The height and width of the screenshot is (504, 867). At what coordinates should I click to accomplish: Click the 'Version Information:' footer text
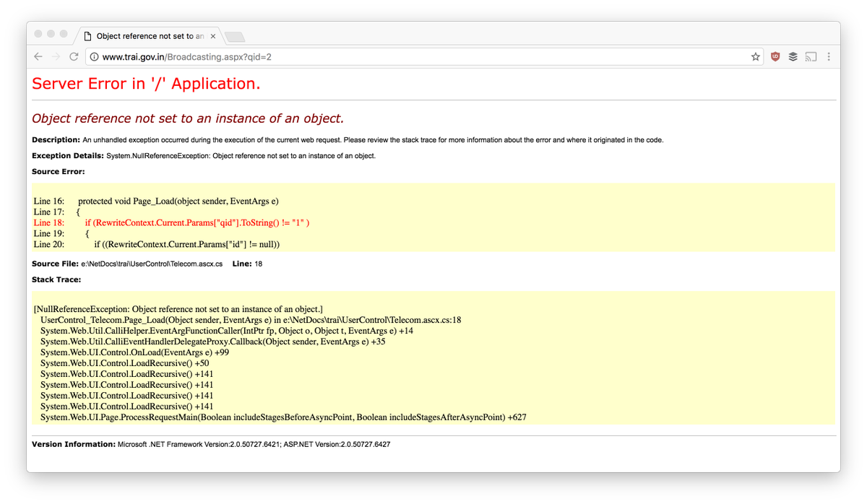(x=211, y=445)
